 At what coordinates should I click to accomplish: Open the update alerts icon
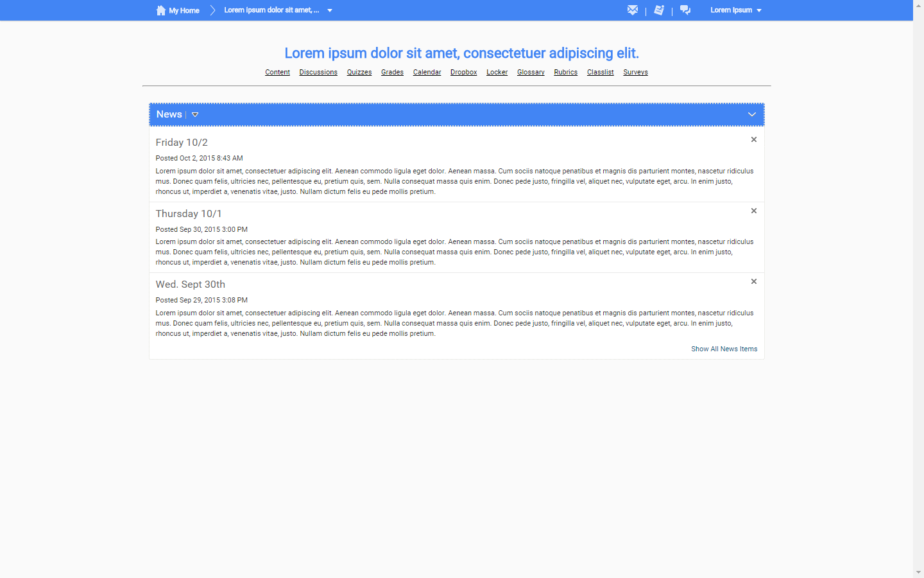tap(659, 10)
